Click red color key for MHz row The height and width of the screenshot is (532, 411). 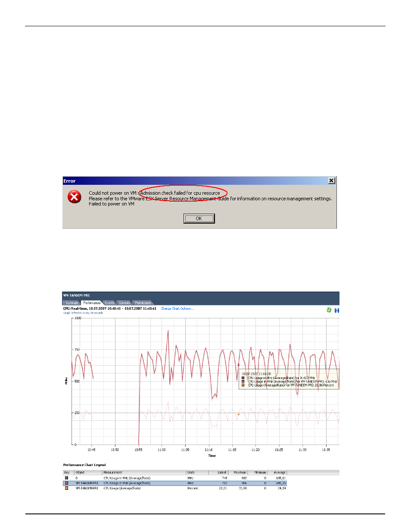(x=66, y=483)
